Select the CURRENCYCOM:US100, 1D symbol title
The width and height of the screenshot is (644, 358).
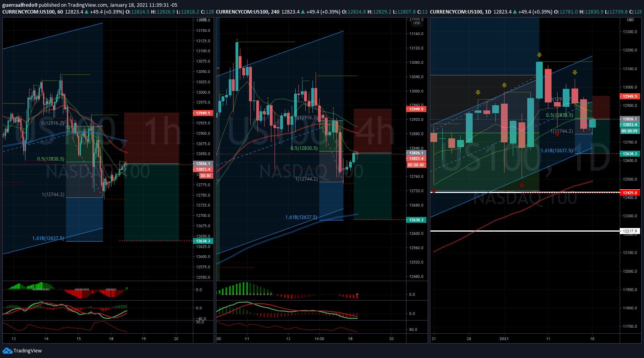point(461,12)
